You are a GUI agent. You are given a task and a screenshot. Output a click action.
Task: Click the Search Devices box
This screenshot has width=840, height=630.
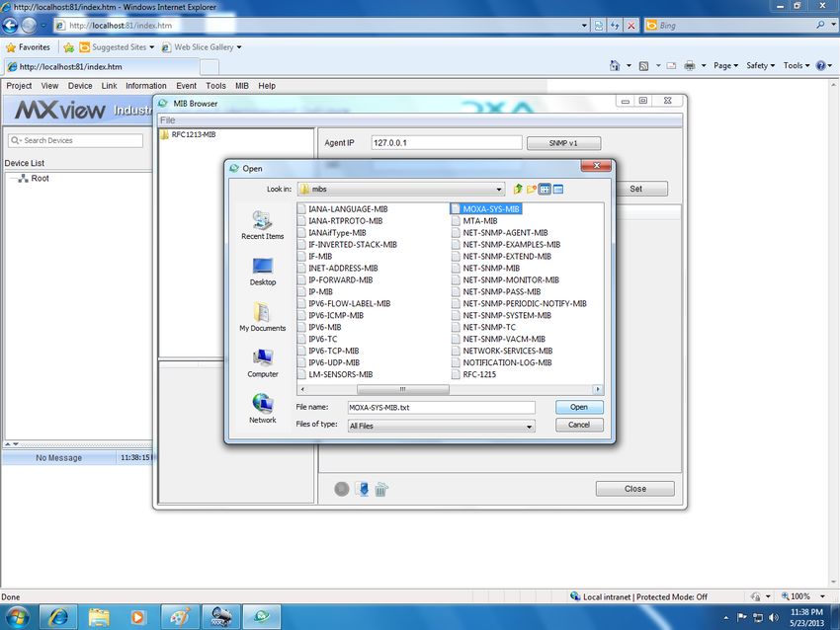point(75,140)
